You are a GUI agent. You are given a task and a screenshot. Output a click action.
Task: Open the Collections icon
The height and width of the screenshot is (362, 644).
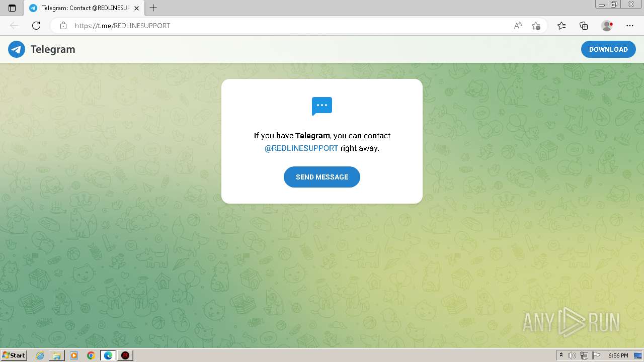click(584, 26)
